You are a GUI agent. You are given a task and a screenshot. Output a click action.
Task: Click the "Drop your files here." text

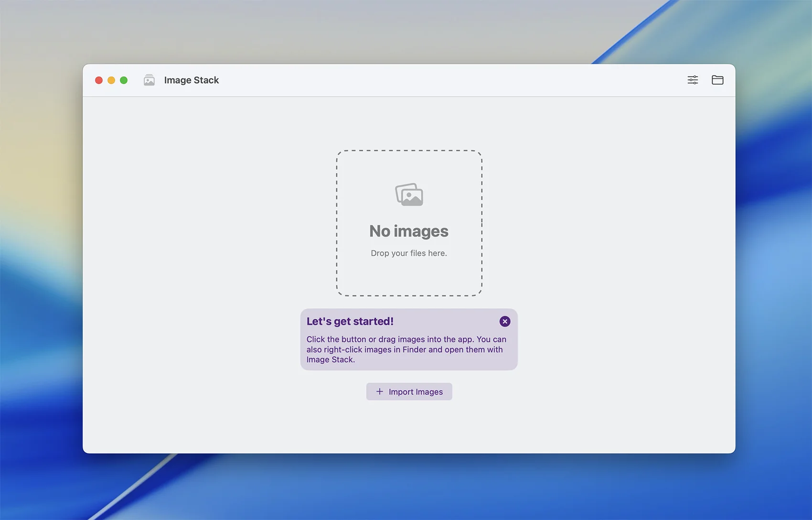(x=408, y=253)
